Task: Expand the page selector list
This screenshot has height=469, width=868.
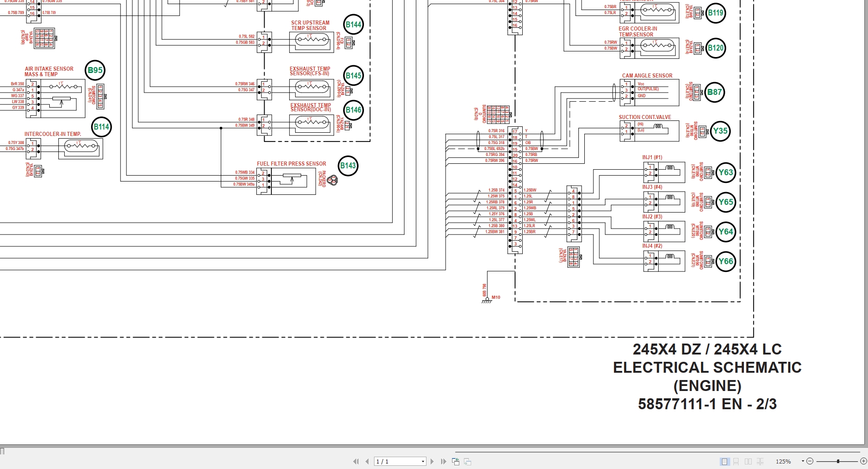Action: point(422,461)
